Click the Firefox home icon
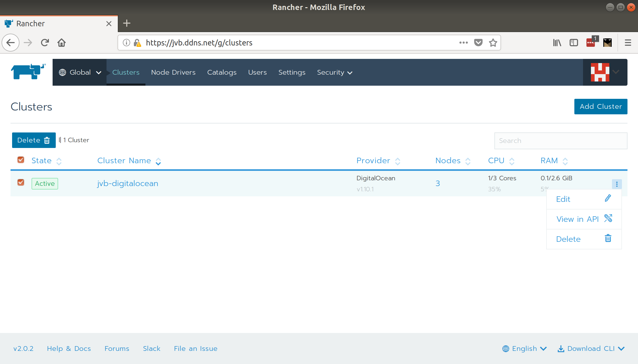This screenshot has height=364, width=638. click(62, 43)
